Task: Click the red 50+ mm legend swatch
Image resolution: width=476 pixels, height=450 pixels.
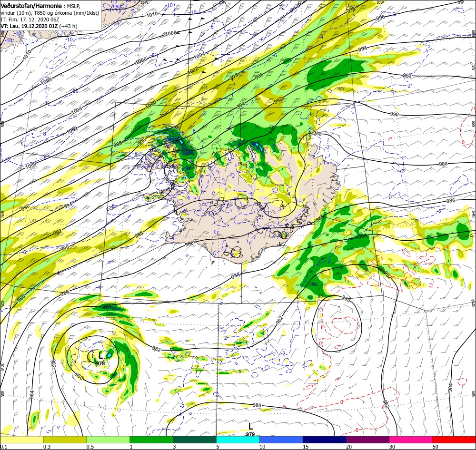Action: 454,440
